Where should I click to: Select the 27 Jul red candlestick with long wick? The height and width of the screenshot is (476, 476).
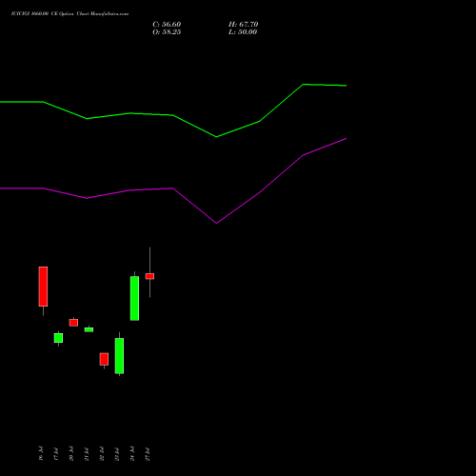pos(149,276)
